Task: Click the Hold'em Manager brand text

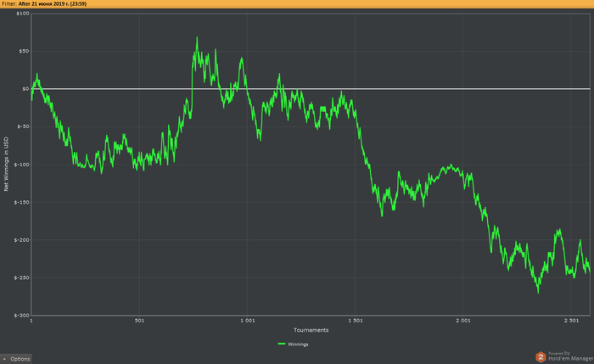Action: (x=570, y=358)
